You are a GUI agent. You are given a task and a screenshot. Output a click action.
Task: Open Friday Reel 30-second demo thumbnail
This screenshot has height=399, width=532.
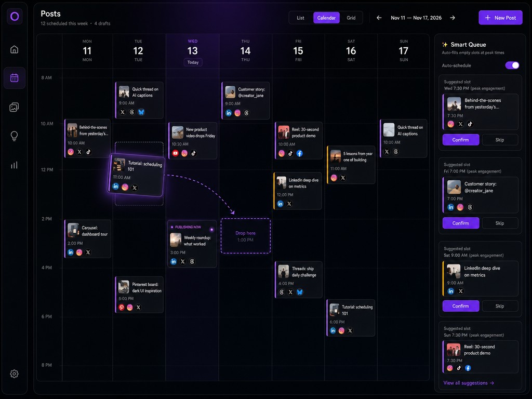[x=284, y=132]
